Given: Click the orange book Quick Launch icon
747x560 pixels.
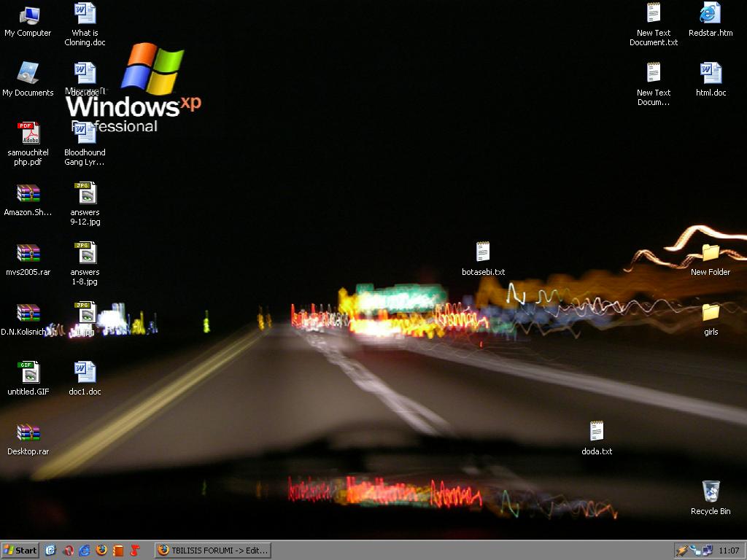Looking at the screenshot, I should pos(118,551).
